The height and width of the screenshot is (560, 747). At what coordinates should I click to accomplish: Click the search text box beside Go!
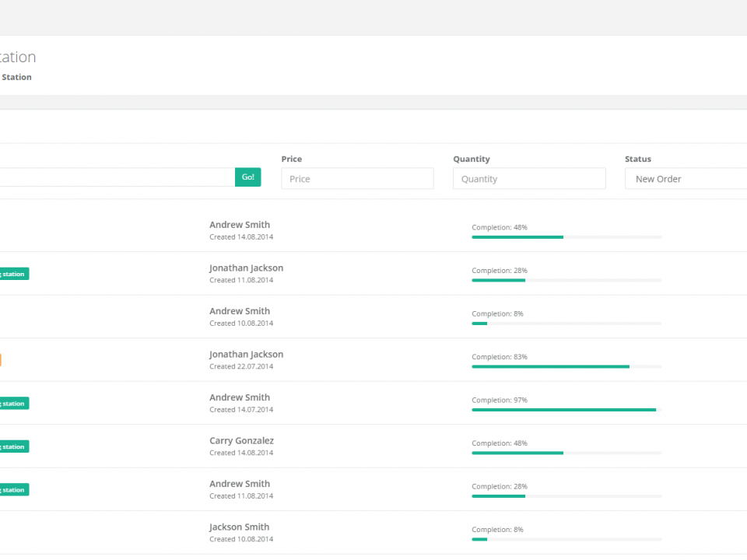(117, 177)
